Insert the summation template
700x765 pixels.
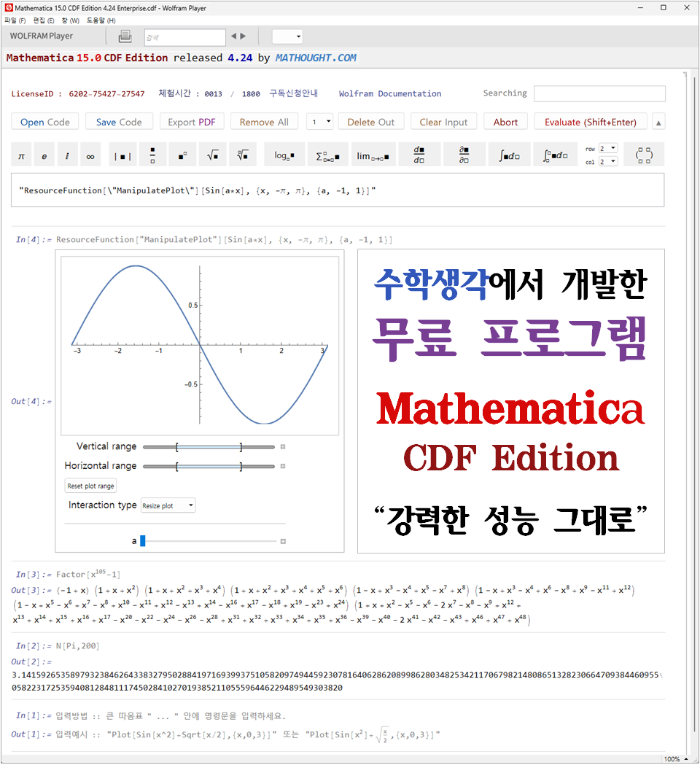point(328,155)
